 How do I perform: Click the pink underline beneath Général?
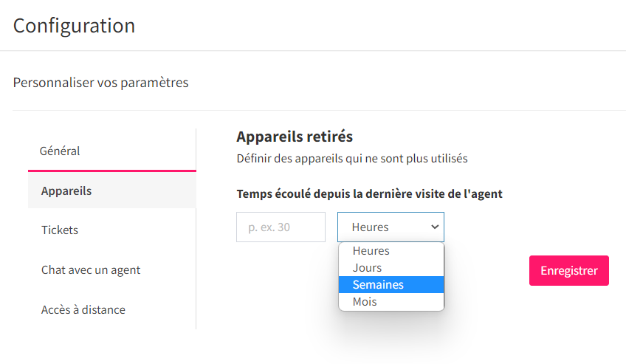111,171
